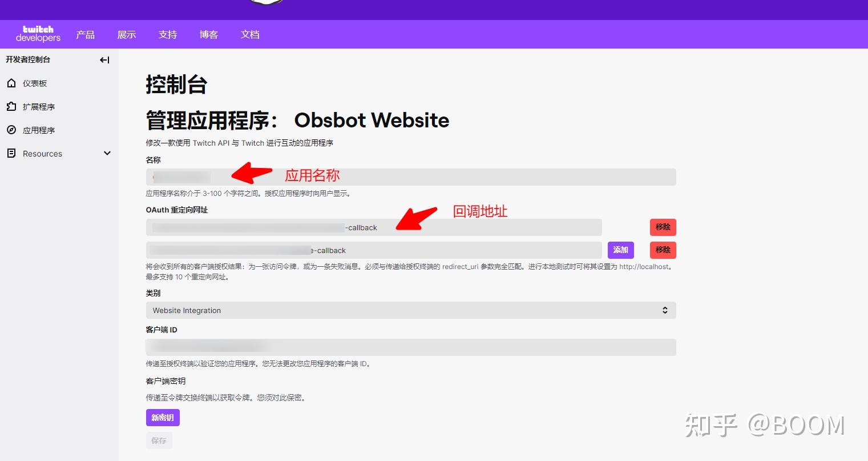The width and height of the screenshot is (868, 461).
Task: Open the Twitch developers logo home link
Action: 38,34
